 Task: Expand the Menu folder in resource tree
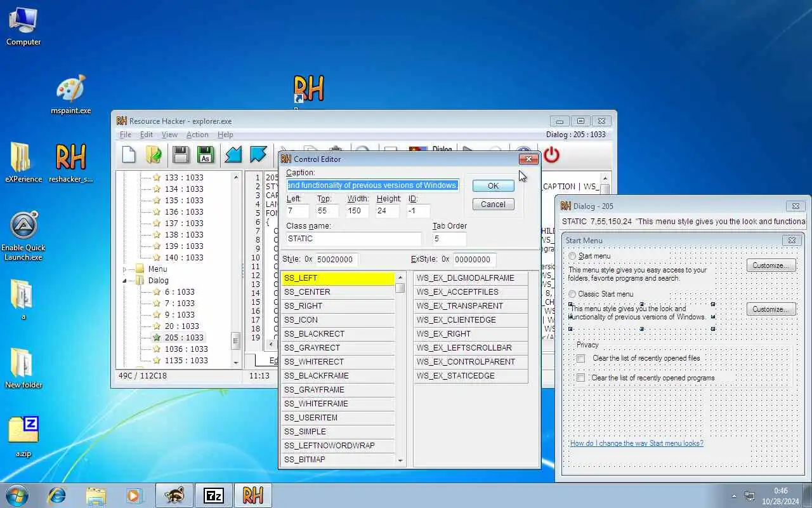click(x=125, y=269)
